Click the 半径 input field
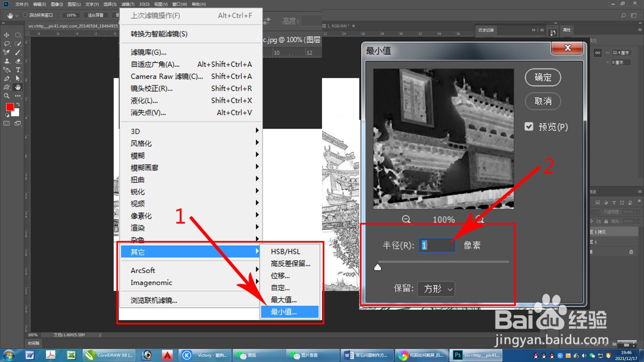The width and height of the screenshot is (644, 362). [437, 245]
